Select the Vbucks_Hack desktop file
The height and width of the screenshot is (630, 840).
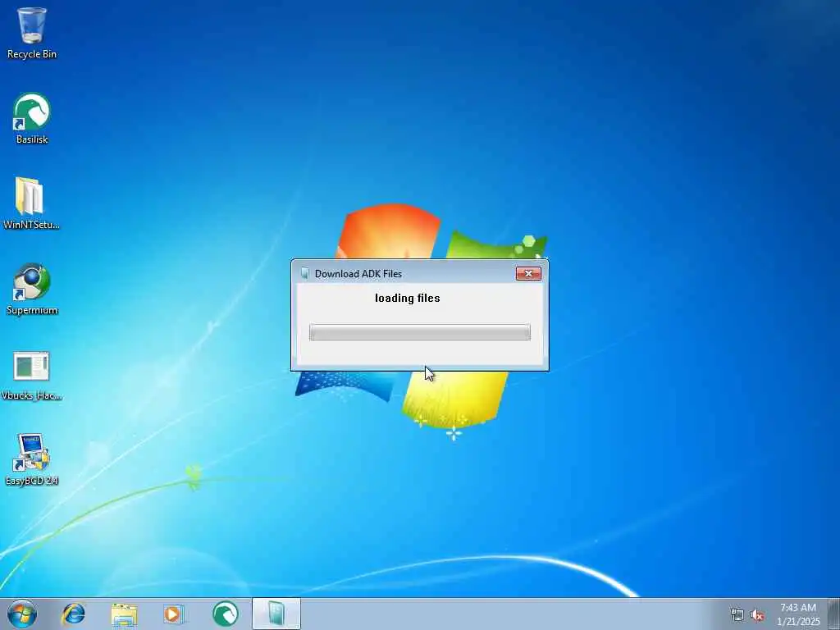click(32, 375)
